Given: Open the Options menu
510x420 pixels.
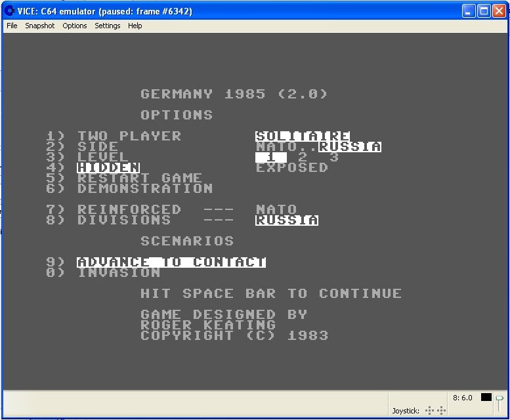Looking at the screenshot, I should [74, 26].
